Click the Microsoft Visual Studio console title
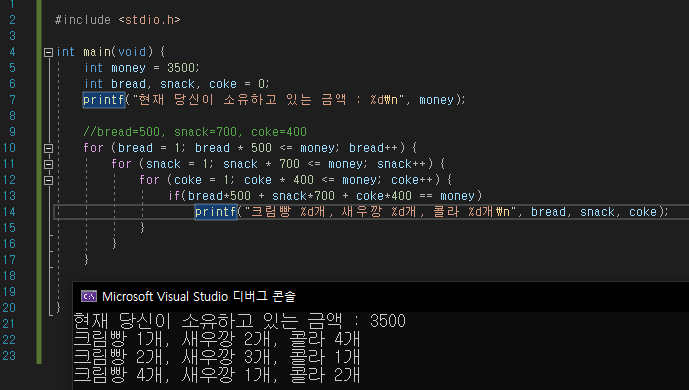Viewport: 689px width, 390px height. [199, 296]
